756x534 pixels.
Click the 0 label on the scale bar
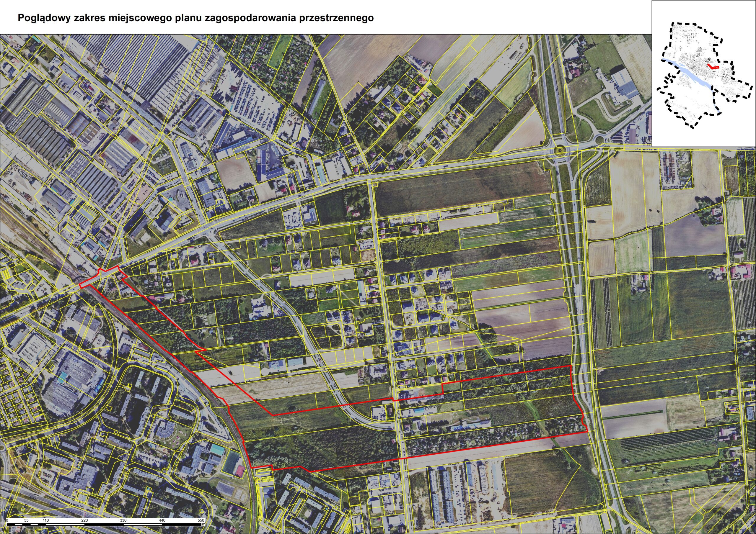click(7, 520)
